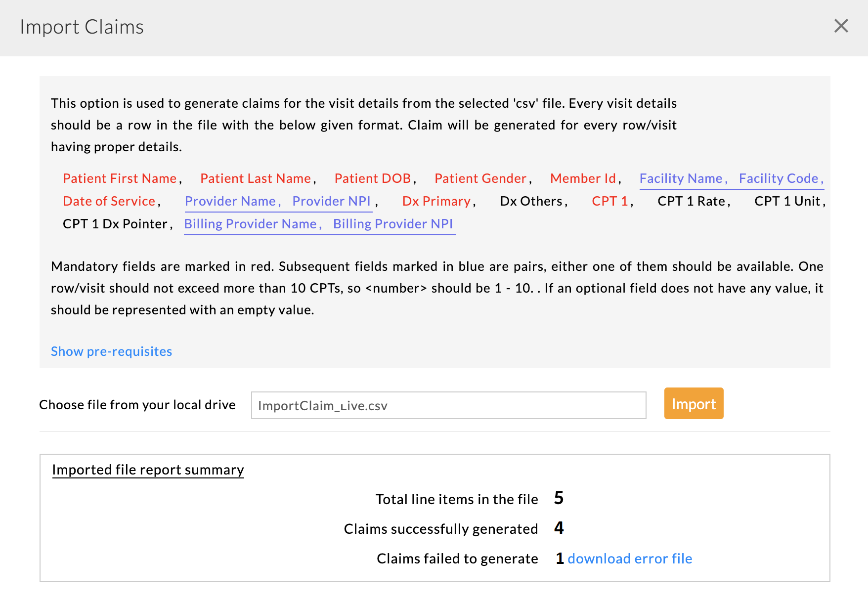Click the Total line items value 5

[x=559, y=498]
